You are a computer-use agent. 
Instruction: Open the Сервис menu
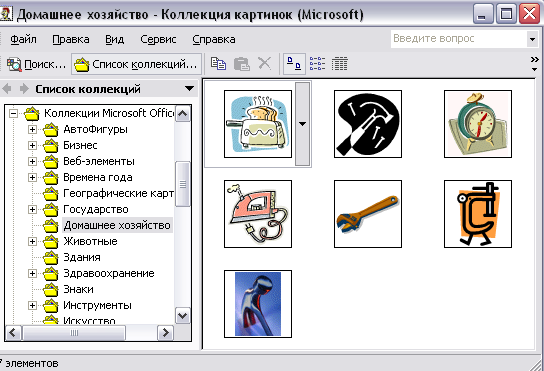coord(158,39)
